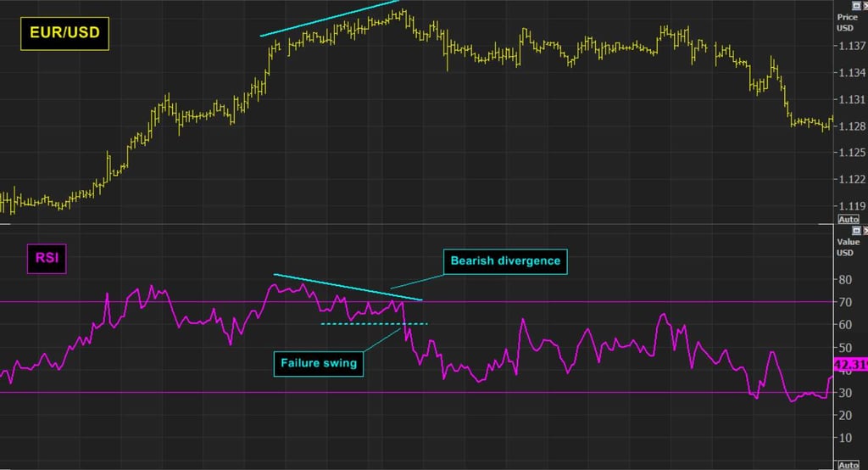This screenshot has height=470, width=868.
Task: Select the rising trendline above price bars
Action: click(330, 19)
